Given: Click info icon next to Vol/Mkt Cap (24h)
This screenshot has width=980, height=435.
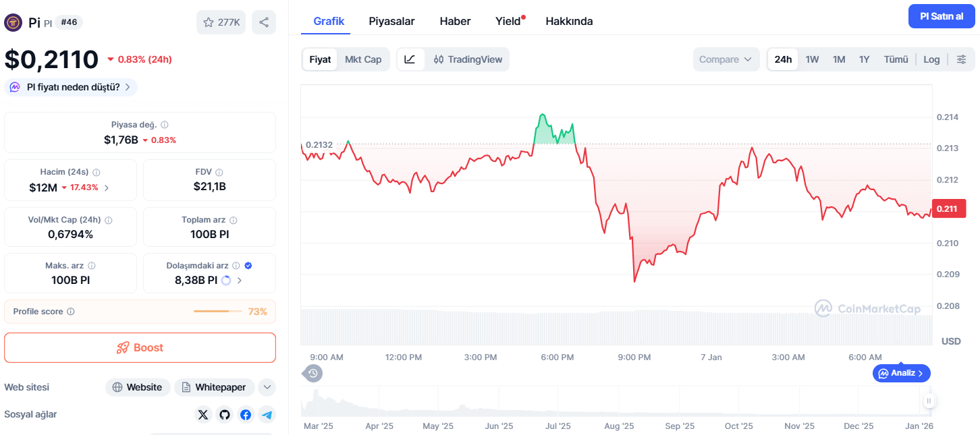Looking at the screenshot, I should (x=109, y=220).
